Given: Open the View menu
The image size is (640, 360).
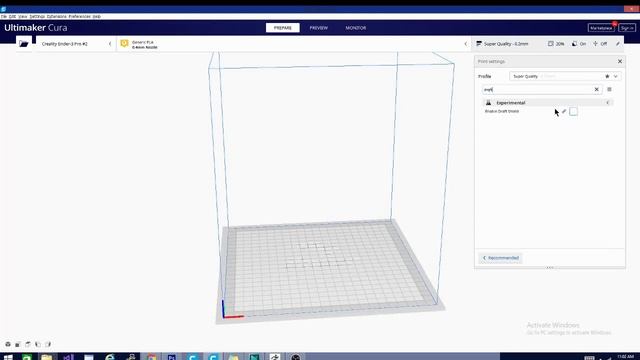Looking at the screenshot, I should coord(23,16).
